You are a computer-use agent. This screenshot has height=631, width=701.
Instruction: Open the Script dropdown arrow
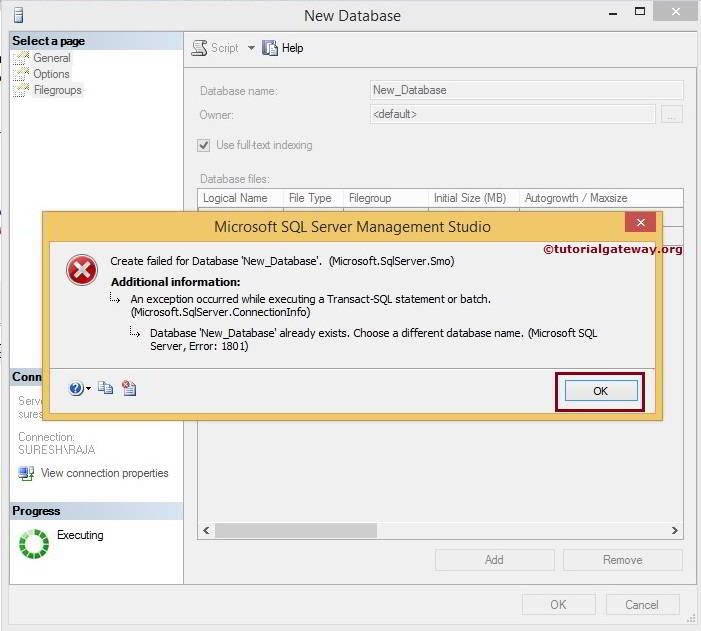pyautogui.click(x=251, y=48)
